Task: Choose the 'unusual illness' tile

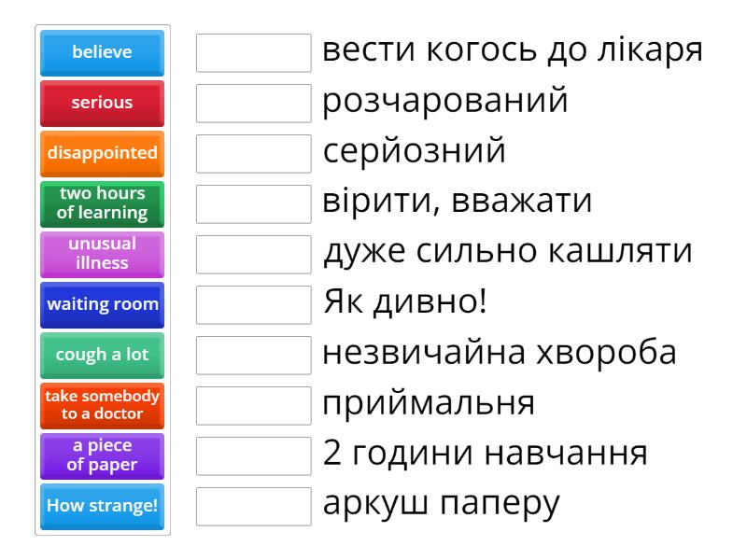Action: click(x=103, y=255)
